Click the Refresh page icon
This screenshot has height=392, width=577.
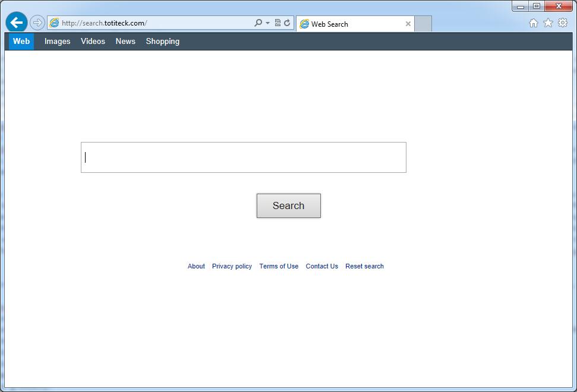(x=287, y=23)
